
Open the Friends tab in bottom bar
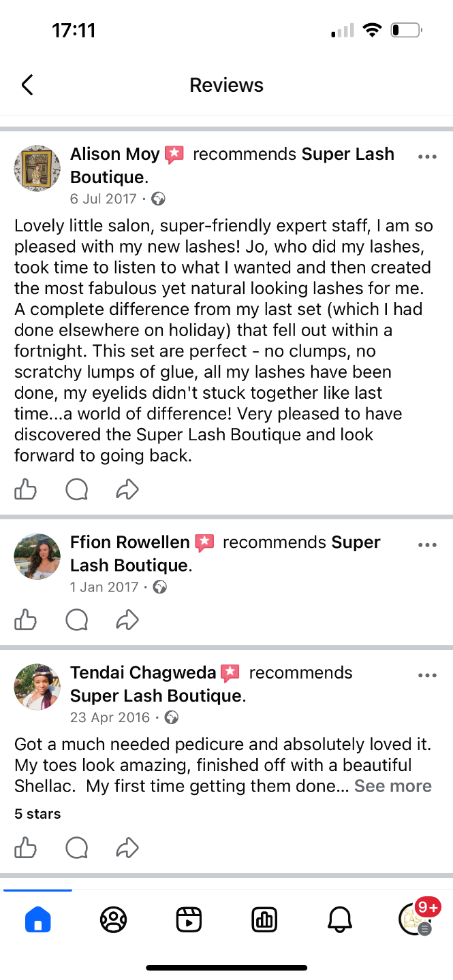[x=113, y=920]
